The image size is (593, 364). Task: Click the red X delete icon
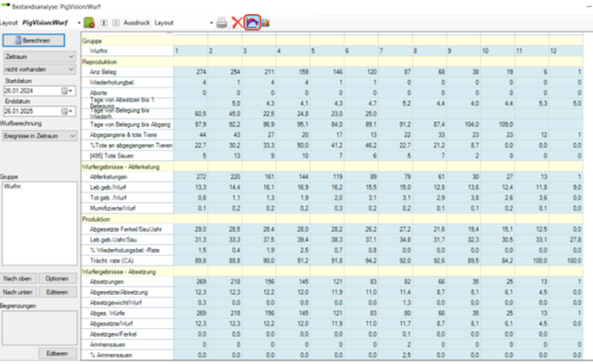click(237, 23)
